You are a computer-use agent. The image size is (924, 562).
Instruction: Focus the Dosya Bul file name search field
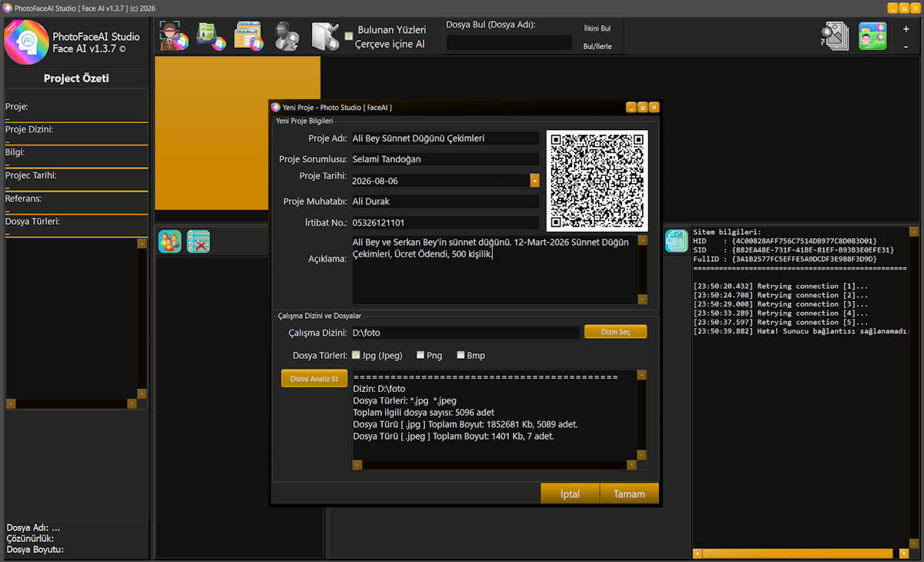(509, 43)
